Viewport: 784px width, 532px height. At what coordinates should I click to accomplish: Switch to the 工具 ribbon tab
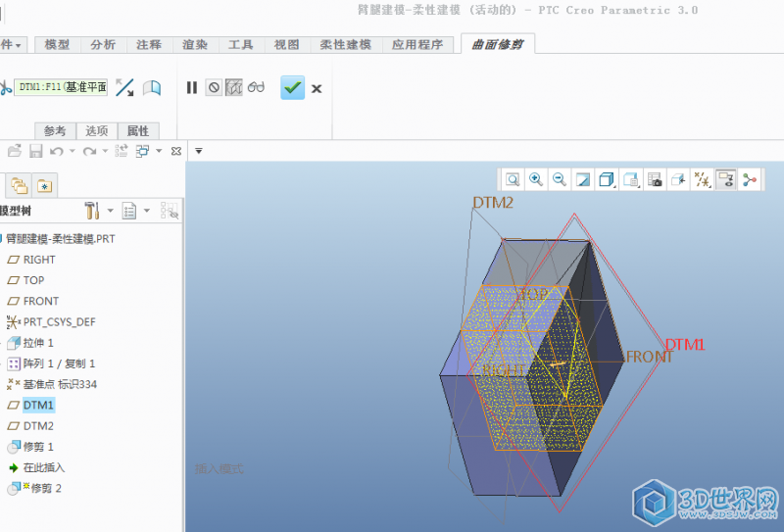[240, 44]
